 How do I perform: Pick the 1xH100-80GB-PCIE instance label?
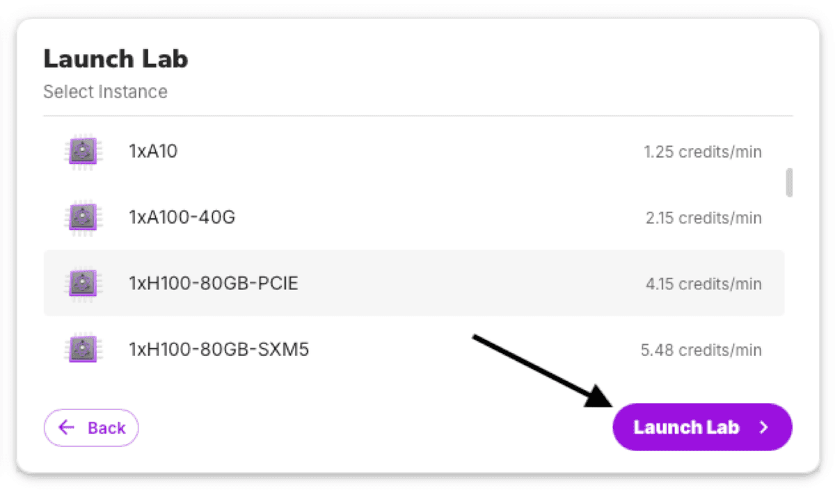coord(214,283)
